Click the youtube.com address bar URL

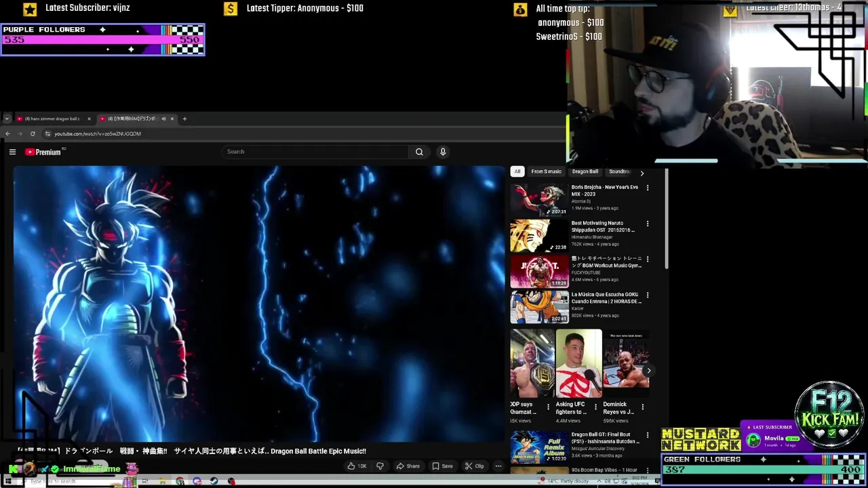[x=98, y=134]
